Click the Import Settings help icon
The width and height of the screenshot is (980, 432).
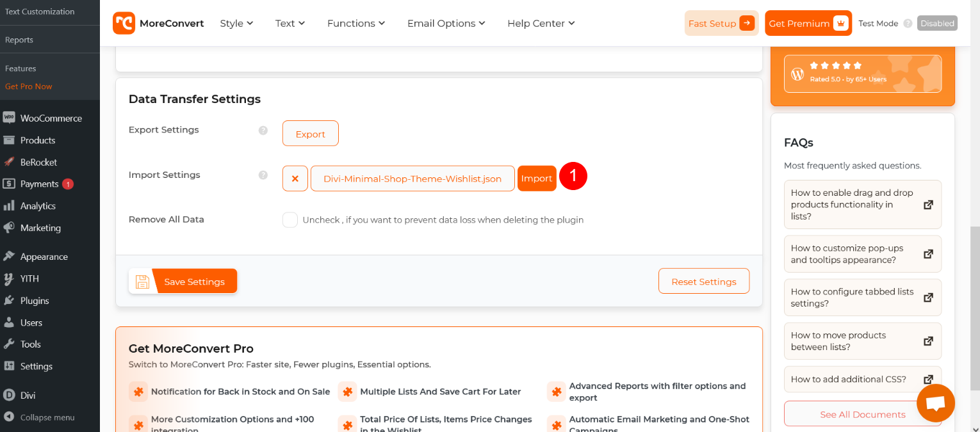pos(263,175)
